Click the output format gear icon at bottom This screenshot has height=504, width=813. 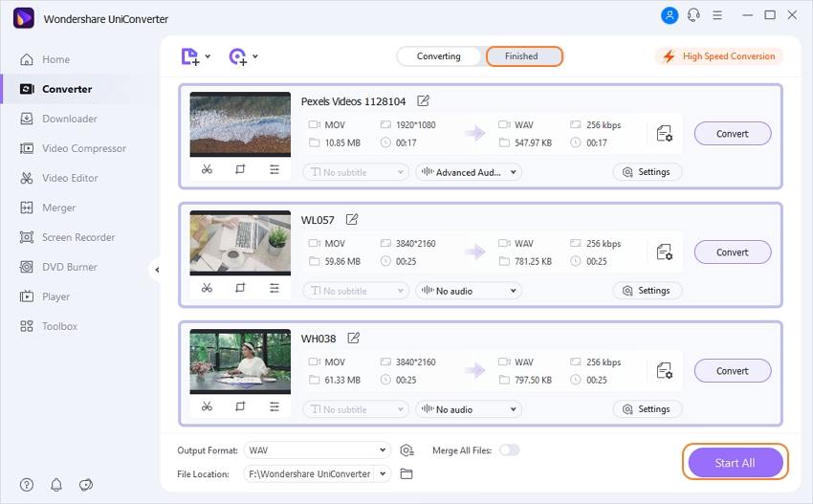[406, 450]
